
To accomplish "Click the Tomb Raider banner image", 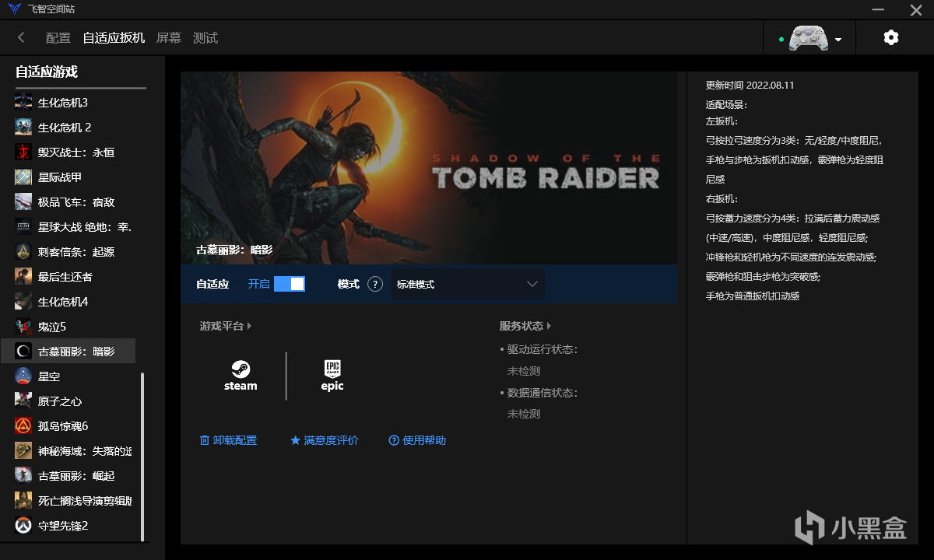I will click(429, 168).
